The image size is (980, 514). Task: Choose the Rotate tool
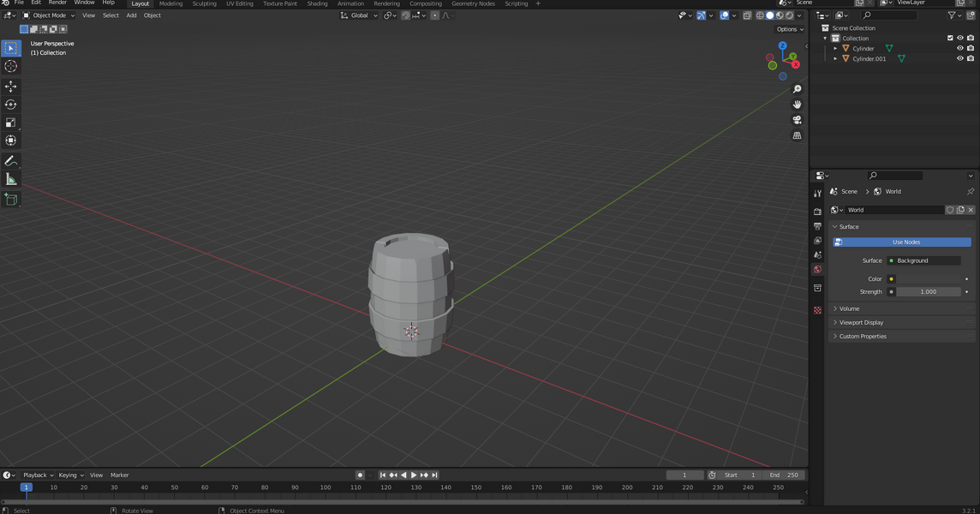click(x=10, y=105)
